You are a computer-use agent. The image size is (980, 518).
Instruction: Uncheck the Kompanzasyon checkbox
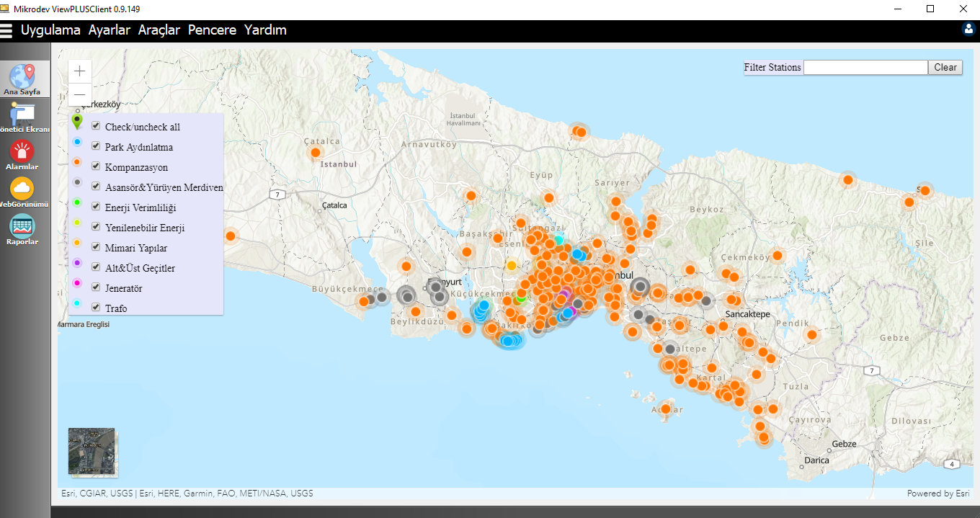(x=96, y=166)
